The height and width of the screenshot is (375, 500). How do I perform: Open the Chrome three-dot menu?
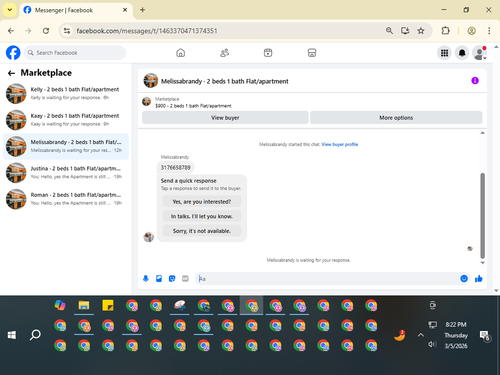489,31
